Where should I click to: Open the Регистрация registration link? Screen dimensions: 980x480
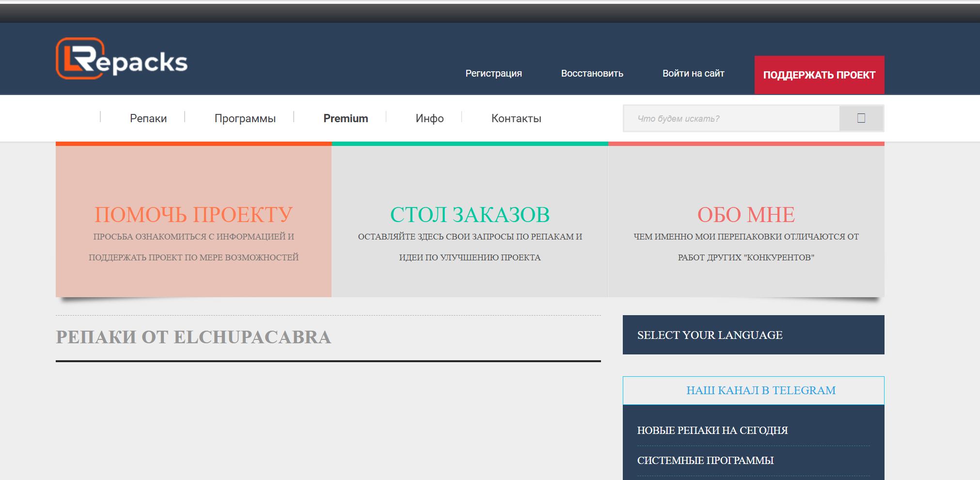pyautogui.click(x=493, y=74)
